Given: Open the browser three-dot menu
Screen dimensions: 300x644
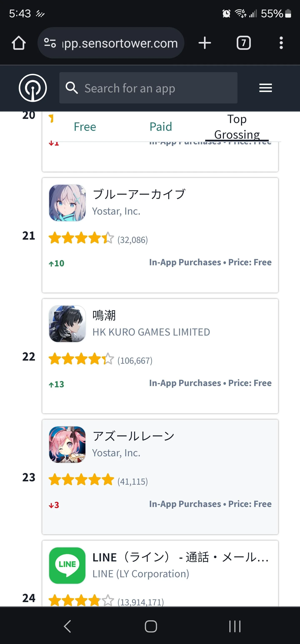Looking at the screenshot, I should tap(281, 43).
